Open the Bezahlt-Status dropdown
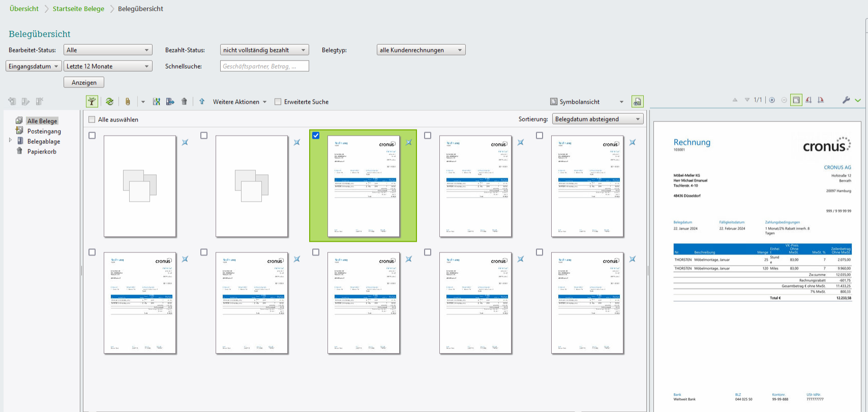The width and height of the screenshot is (868, 412). point(264,50)
